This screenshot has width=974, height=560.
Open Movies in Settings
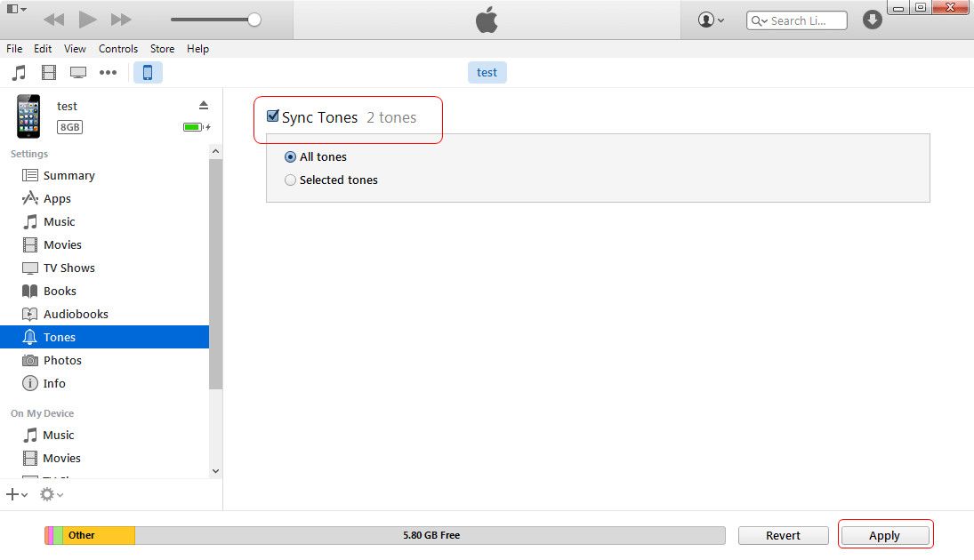click(104, 244)
